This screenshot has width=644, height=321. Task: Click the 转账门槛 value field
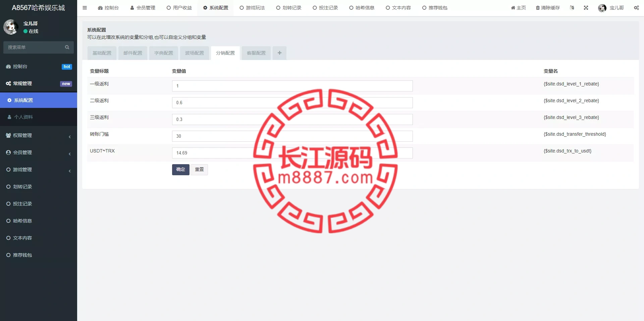tap(292, 136)
